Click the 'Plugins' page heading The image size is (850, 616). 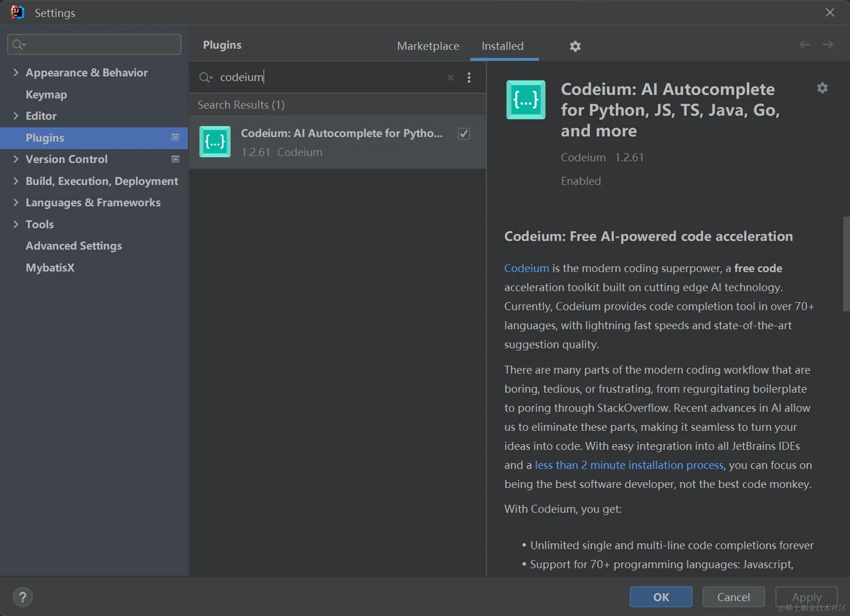(x=222, y=45)
